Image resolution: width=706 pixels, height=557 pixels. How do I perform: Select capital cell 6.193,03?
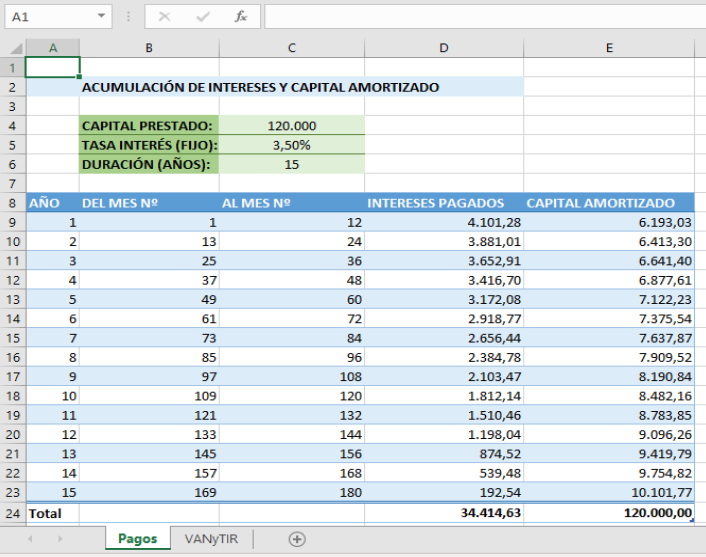[609, 222]
